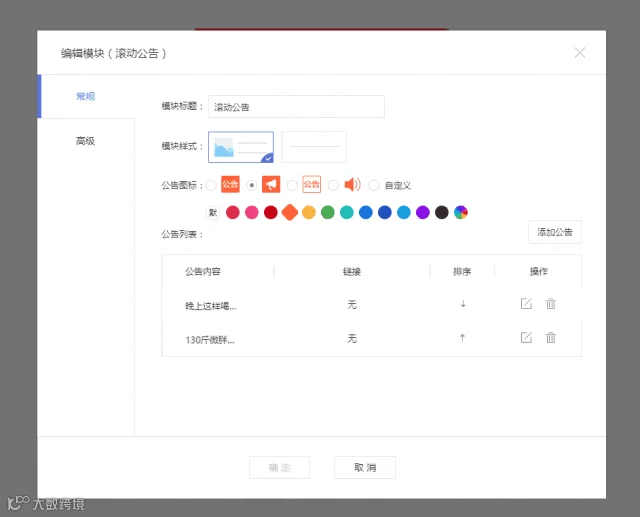Click the 模块标题 input field
Image resolution: width=640 pixels, height=517 pixels.
coord(296,107)
